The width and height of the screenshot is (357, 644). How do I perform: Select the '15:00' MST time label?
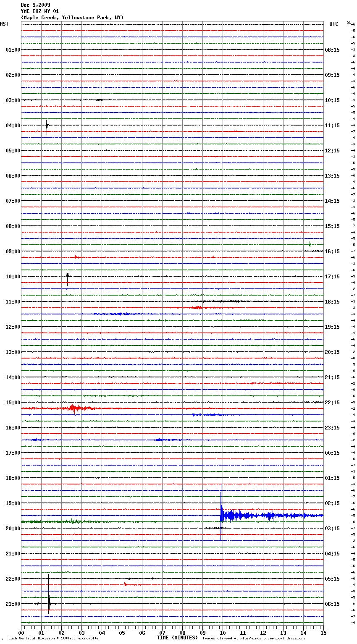coord(13,403)
